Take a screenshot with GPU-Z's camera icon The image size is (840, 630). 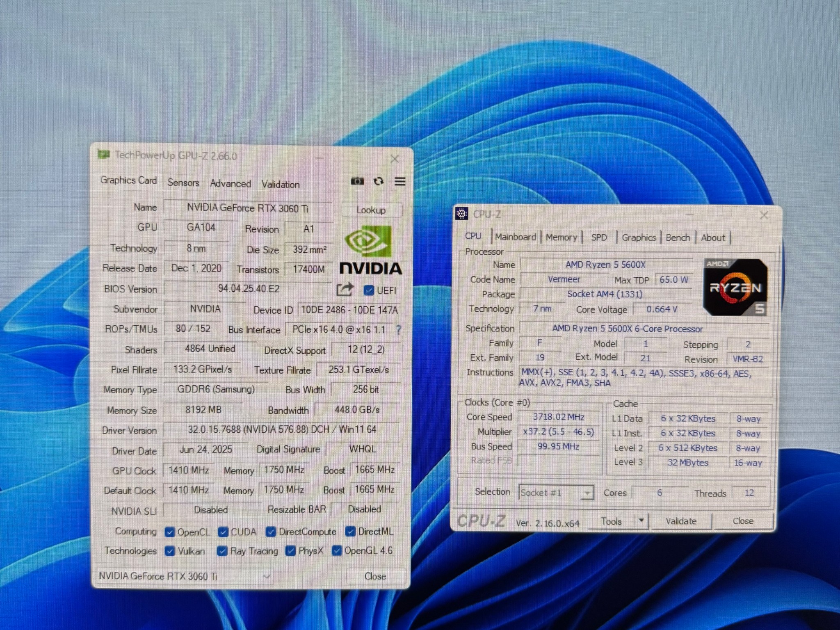(x=358, y=181)
